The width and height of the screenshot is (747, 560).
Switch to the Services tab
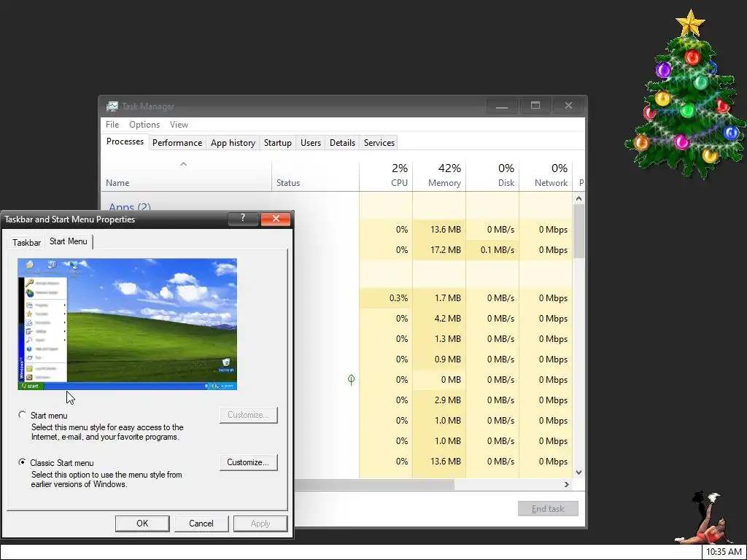pos(379,143)
